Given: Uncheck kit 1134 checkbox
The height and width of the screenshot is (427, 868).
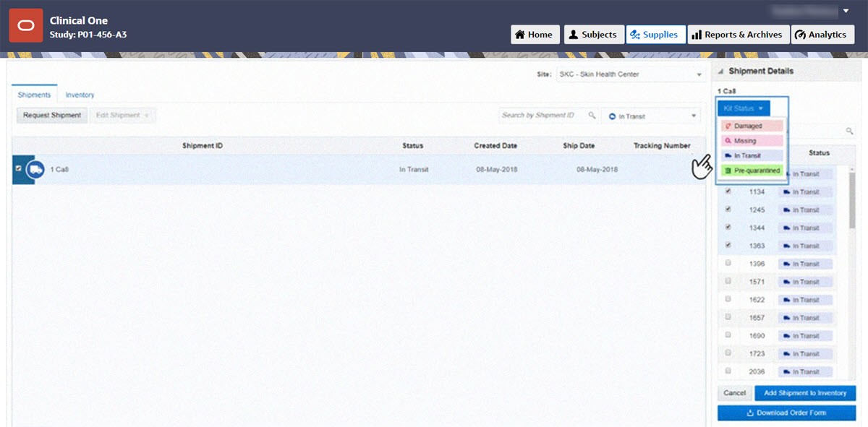Looking at the screenshot, I should pyautogui.click(x=728, y=191).
